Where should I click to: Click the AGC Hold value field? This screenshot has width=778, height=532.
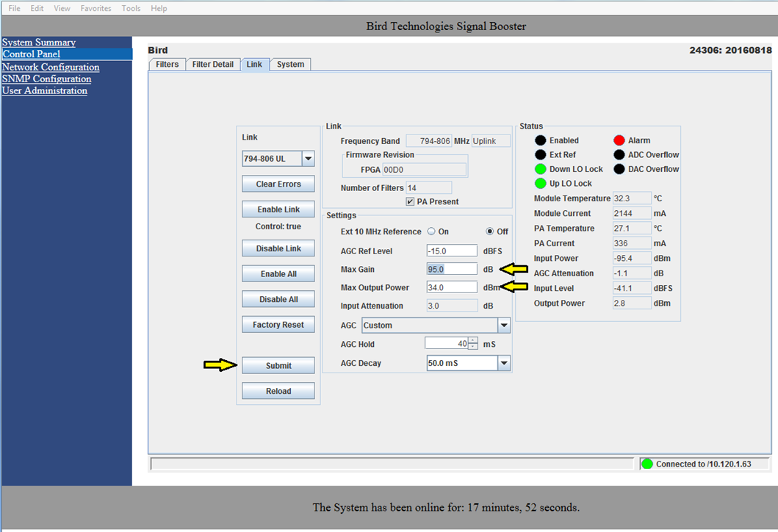click(x=447, y=343)
